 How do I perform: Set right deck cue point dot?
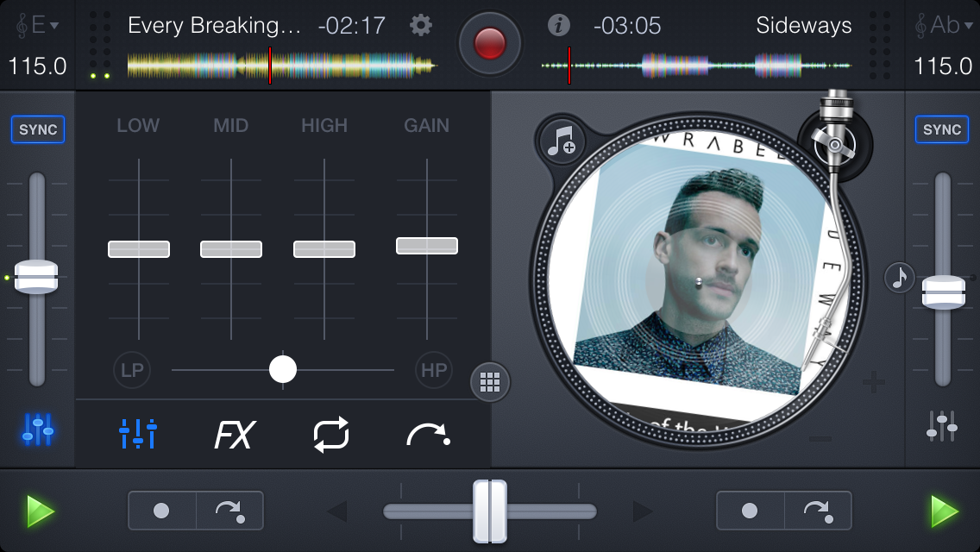point(750,511)
